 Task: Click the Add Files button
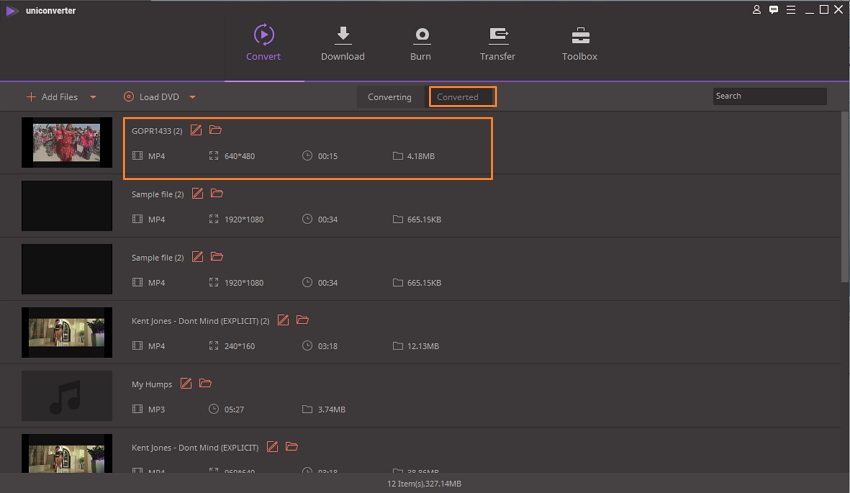pyautogui.click(x=52, y=97)
